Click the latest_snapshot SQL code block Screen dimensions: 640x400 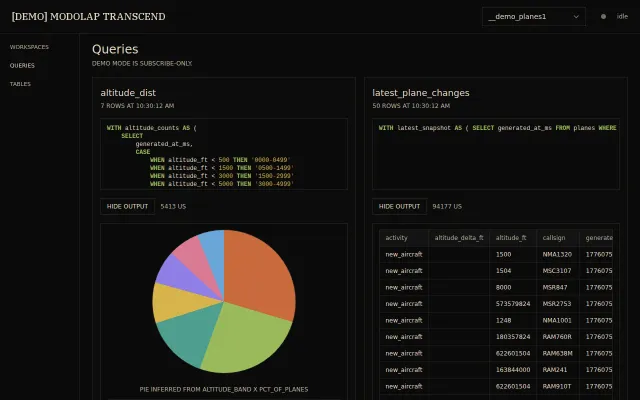tap(496, 154)
